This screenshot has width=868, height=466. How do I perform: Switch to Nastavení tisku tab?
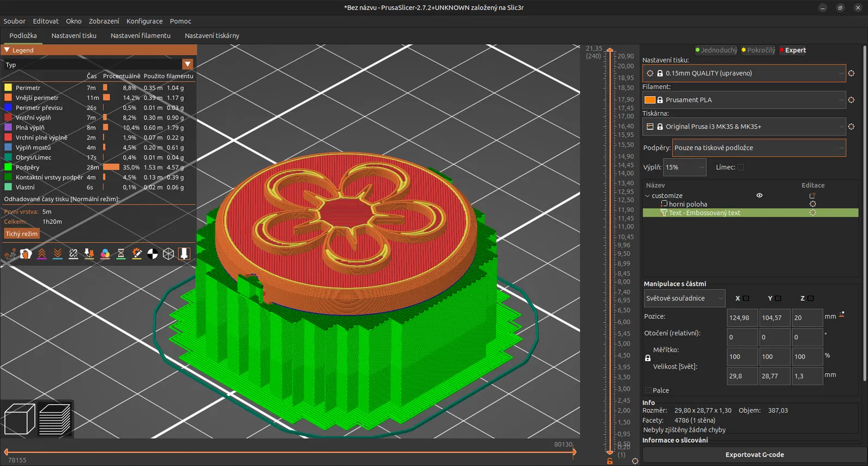74,36
